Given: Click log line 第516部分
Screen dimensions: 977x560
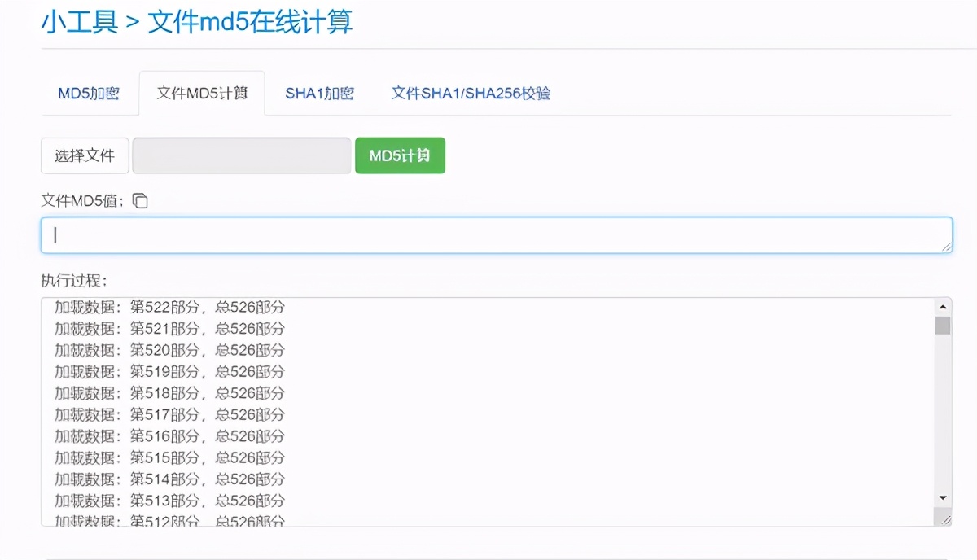Looking at the screenshot, I should [169, 436].
